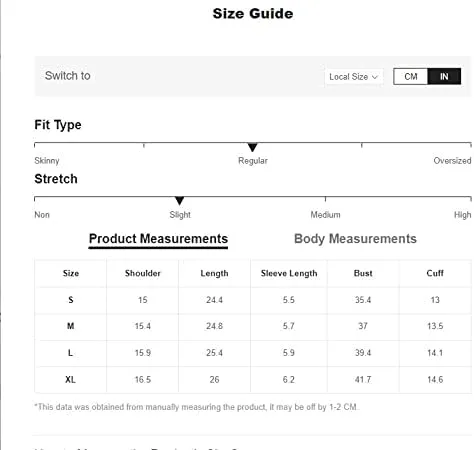The width and height of the screenshot is (474, 450).
Task: Click the Cuff column header
Action: click(435, 273)
